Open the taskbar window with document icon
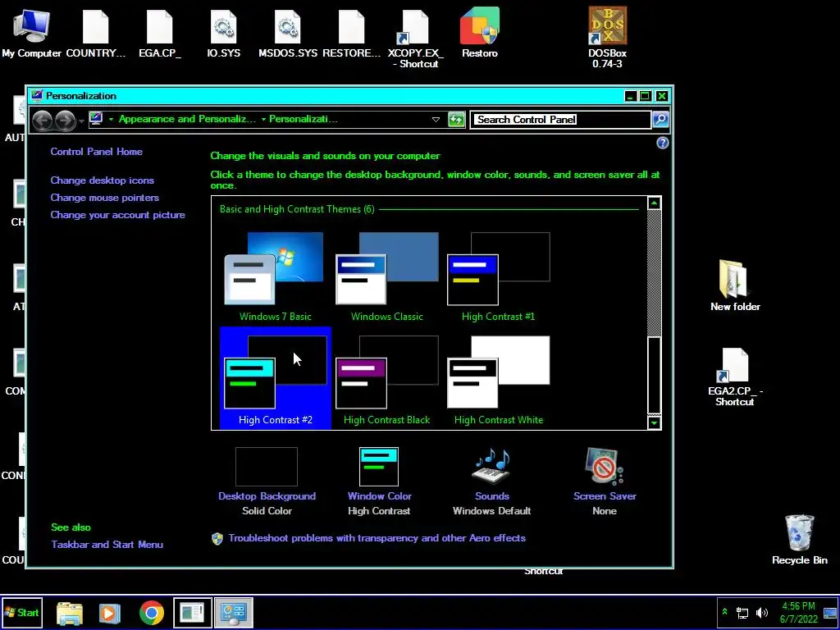 (192, 613)
